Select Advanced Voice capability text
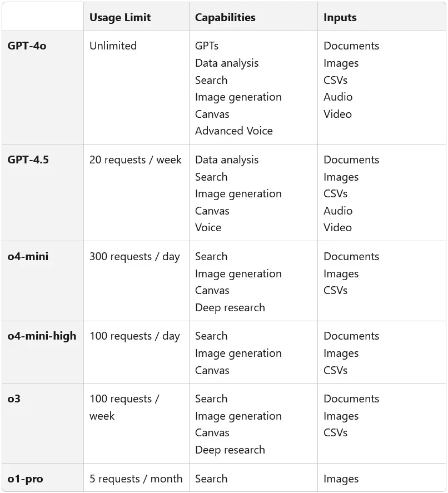Screen dimensions: 448x493 (234, 131)
